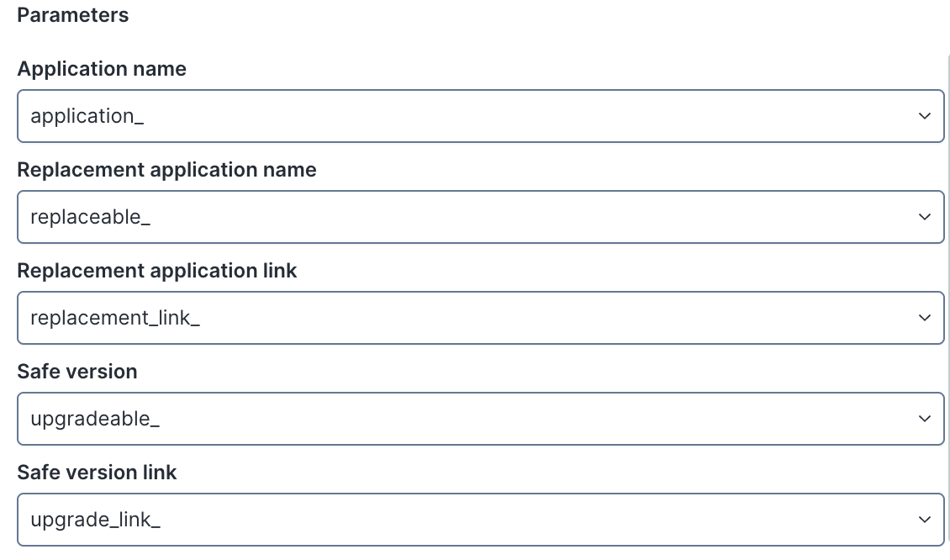Expand the Replacement application name dropdown
950x560 pixels.
479,217
